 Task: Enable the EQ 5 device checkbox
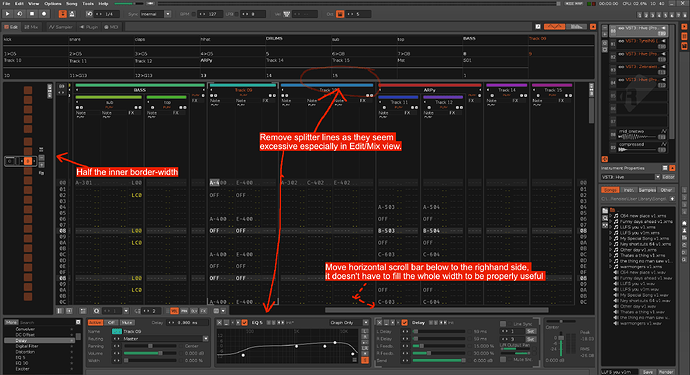245,323
